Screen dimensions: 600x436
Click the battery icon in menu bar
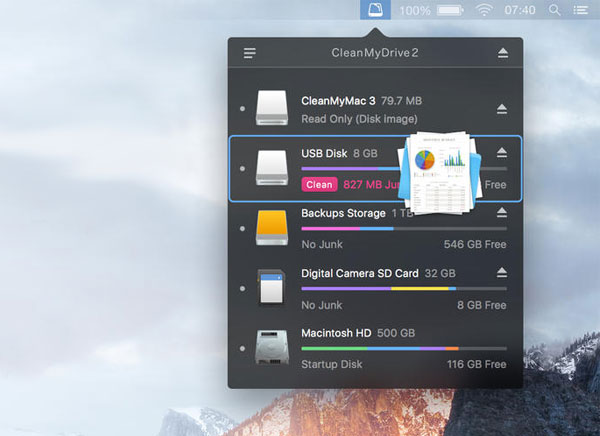pos(450,10)
